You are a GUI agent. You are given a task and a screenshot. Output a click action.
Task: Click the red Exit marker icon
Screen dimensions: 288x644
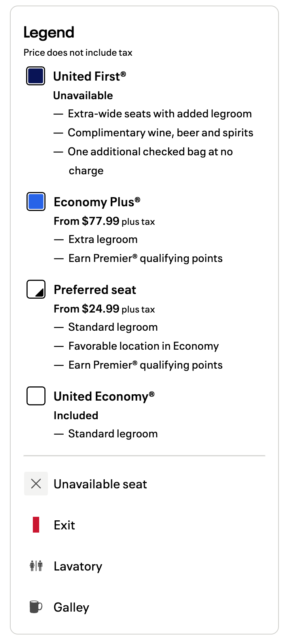point(36,525)
